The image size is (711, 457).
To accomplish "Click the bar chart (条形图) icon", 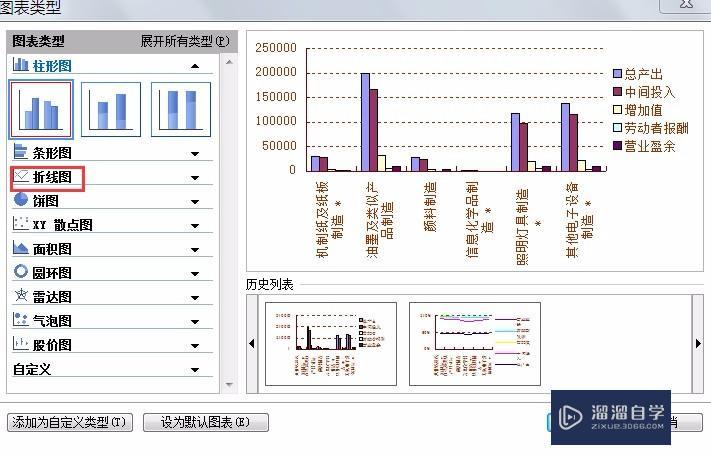I will point(20,151).
